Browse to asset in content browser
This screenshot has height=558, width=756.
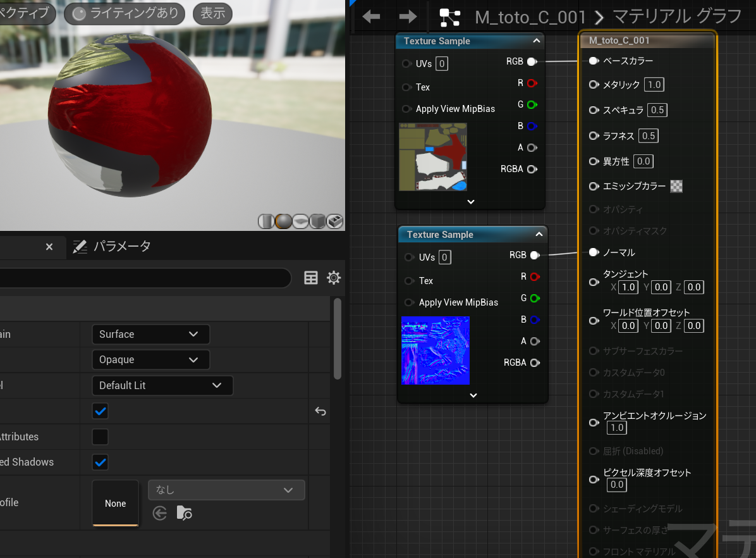pos(184,513)
